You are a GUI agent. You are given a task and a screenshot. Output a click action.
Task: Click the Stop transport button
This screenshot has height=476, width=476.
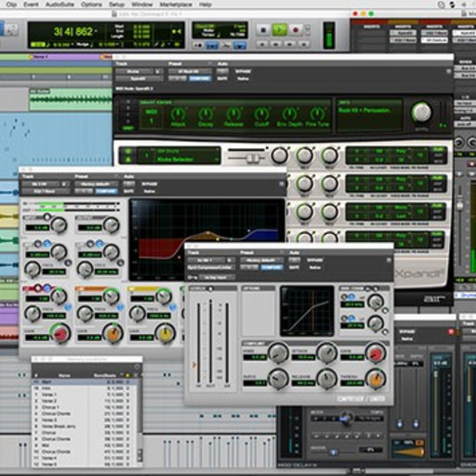[x=263, y=29]
